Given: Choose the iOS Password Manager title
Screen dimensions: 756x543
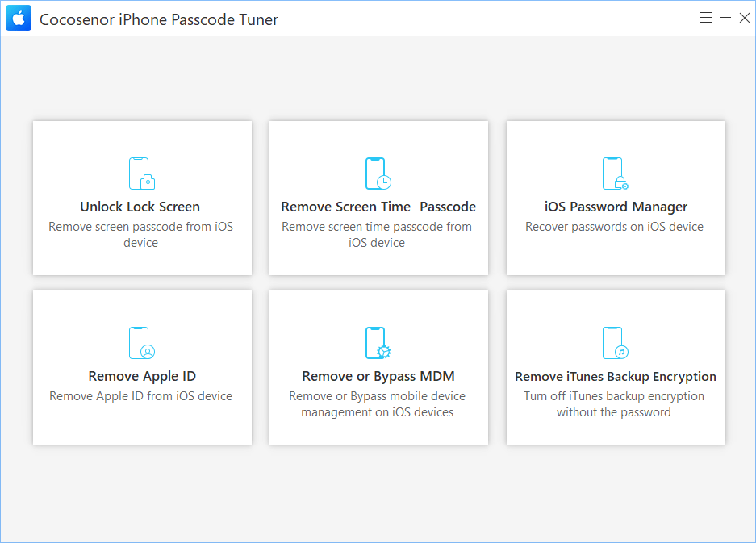Looking at the screenshot, I should pyautogui.click(x=616, y=207).
